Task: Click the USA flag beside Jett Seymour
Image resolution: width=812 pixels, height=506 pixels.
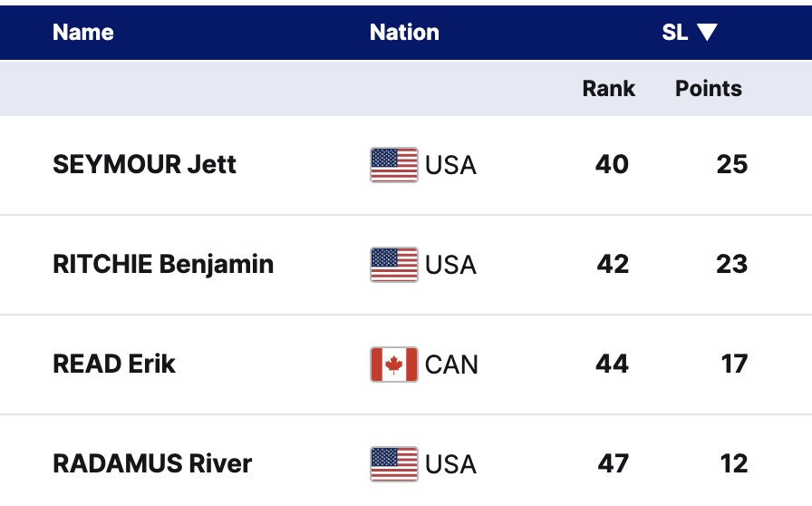Action: tap(394, 165)
